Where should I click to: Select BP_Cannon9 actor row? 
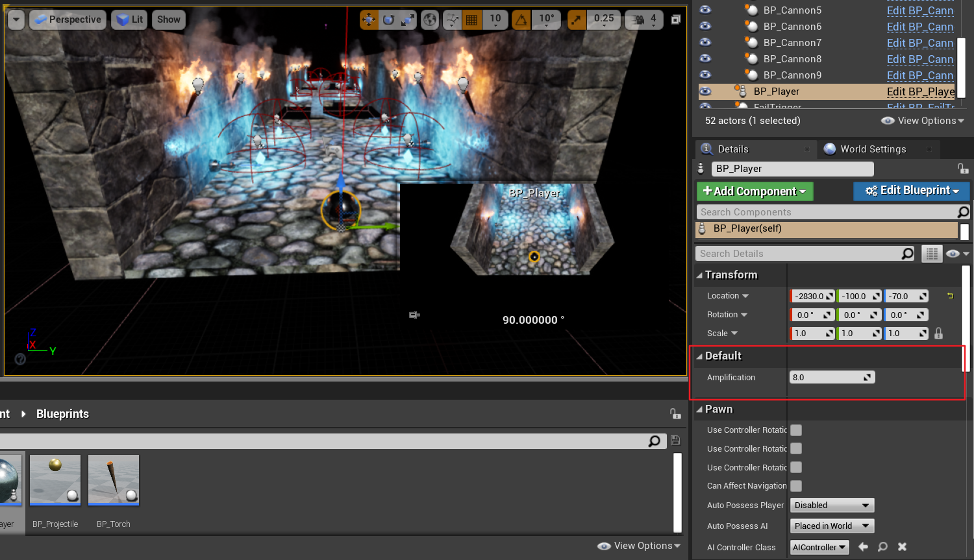[x=792, y=75]
